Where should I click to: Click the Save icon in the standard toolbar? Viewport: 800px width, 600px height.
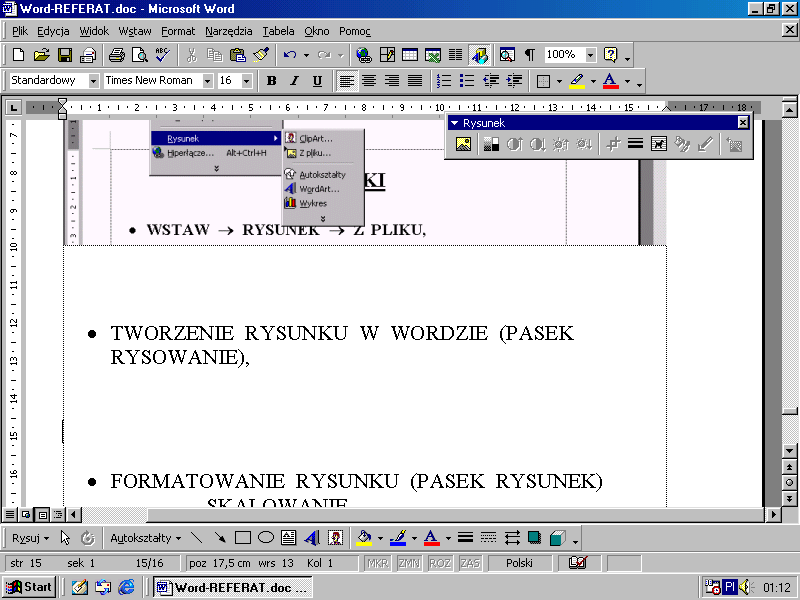click(x=64, y=55)
